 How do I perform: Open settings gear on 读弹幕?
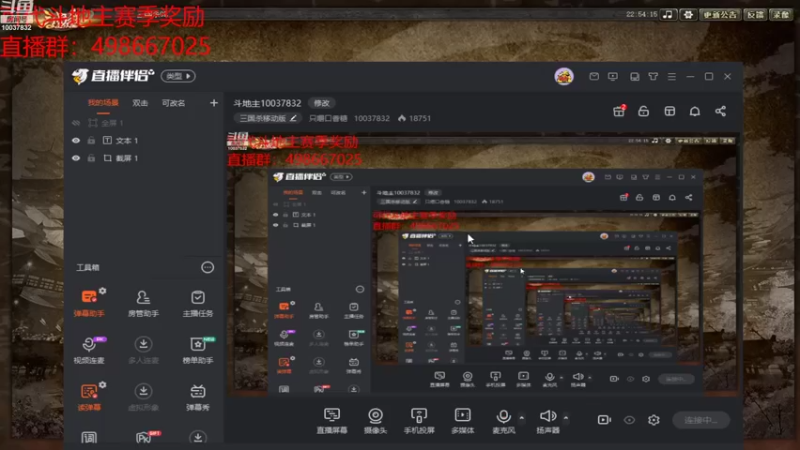[103, 384]
